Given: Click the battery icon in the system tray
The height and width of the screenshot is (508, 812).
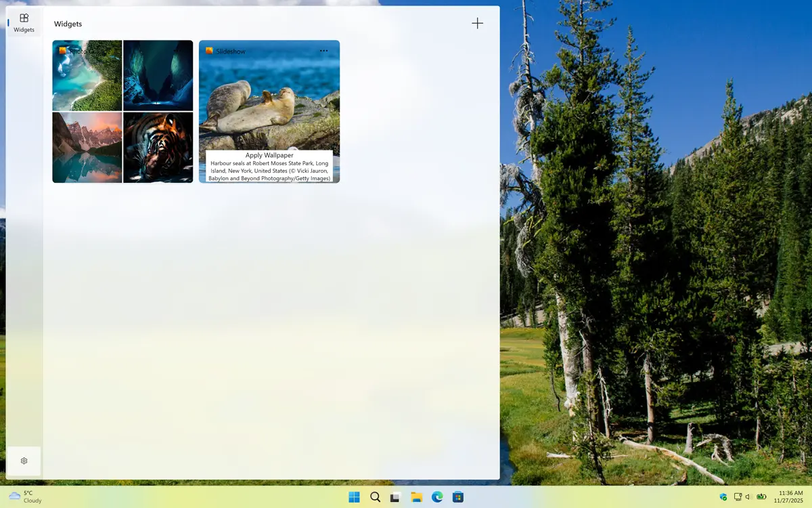Looking at the screenshot, I should 761,496.
